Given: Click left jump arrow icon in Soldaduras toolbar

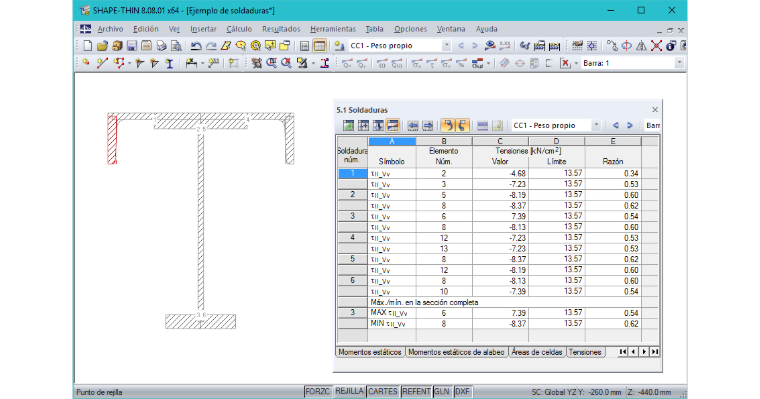Looking at the screenshot, I should click(x=412, y=126).
